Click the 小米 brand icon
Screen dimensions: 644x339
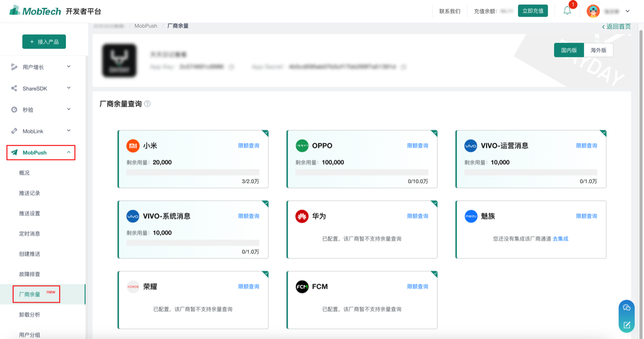coord(133,146)
